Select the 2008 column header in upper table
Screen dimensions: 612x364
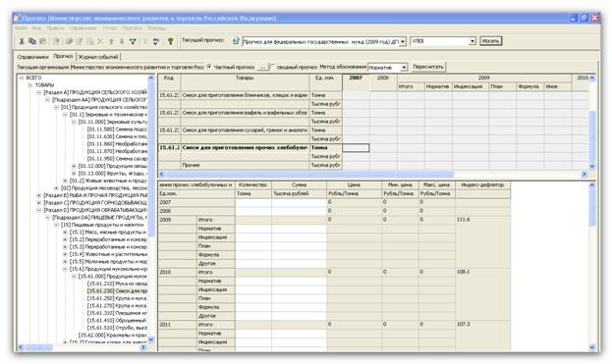(x=383, y=78)
